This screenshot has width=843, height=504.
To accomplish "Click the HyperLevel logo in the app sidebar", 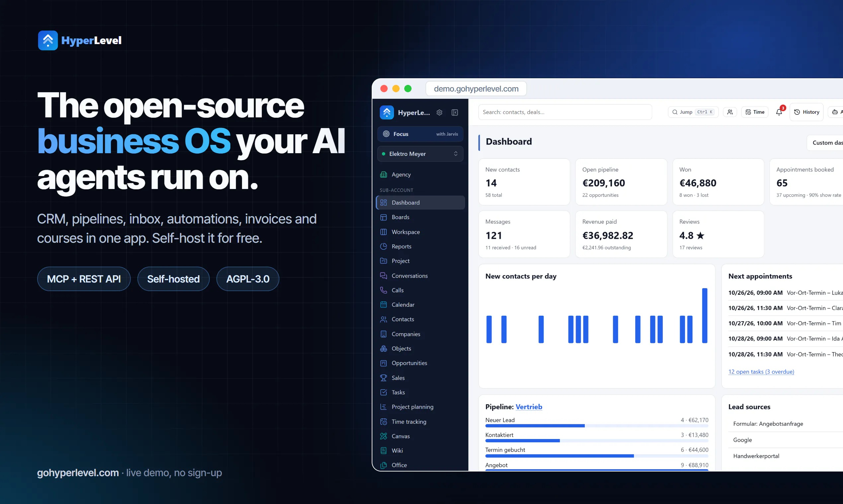I will [x=387, y=112].
